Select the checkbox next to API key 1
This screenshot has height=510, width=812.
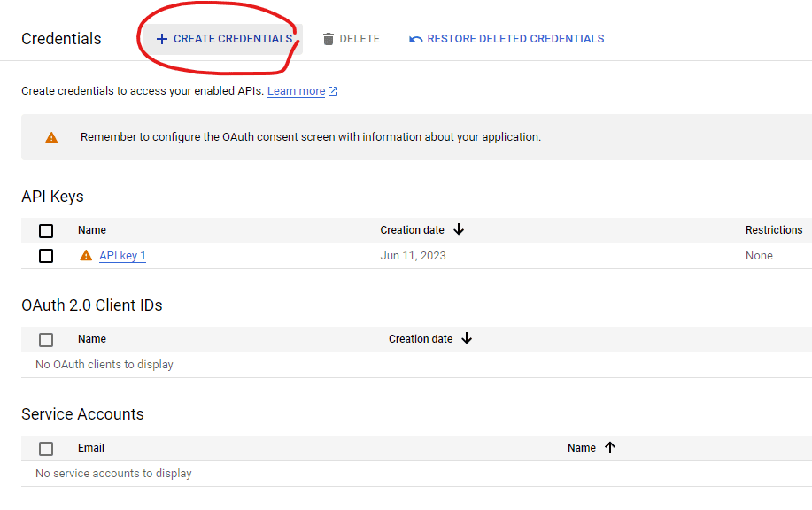(46, 255)
